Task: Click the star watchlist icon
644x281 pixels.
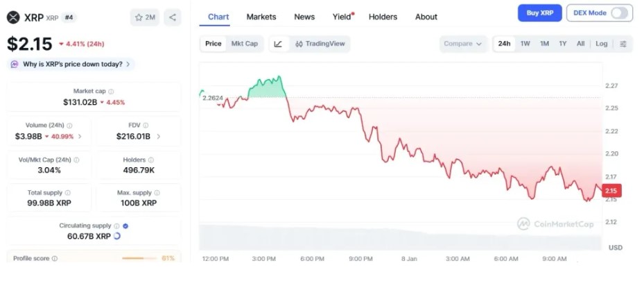Action: point(139,17)
